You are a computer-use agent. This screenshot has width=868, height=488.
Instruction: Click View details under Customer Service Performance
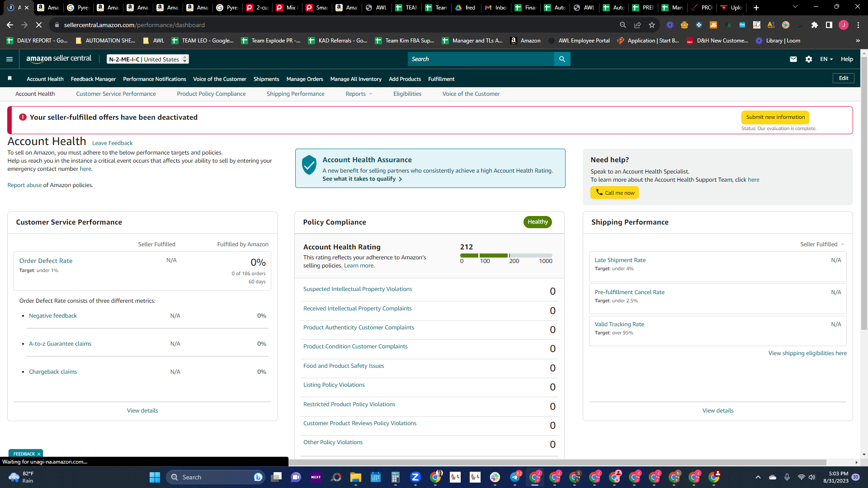(142, 411)
